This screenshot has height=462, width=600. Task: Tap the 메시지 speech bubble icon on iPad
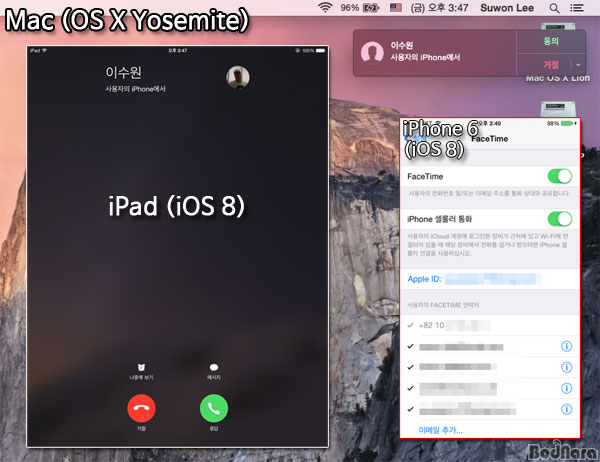click(214, 367)
